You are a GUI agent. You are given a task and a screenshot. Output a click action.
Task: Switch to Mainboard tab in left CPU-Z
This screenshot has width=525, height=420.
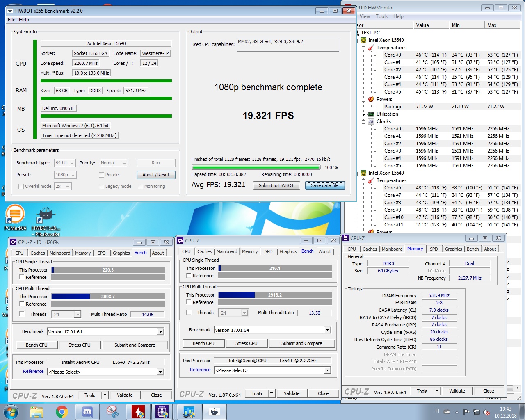tap(60, 253)
